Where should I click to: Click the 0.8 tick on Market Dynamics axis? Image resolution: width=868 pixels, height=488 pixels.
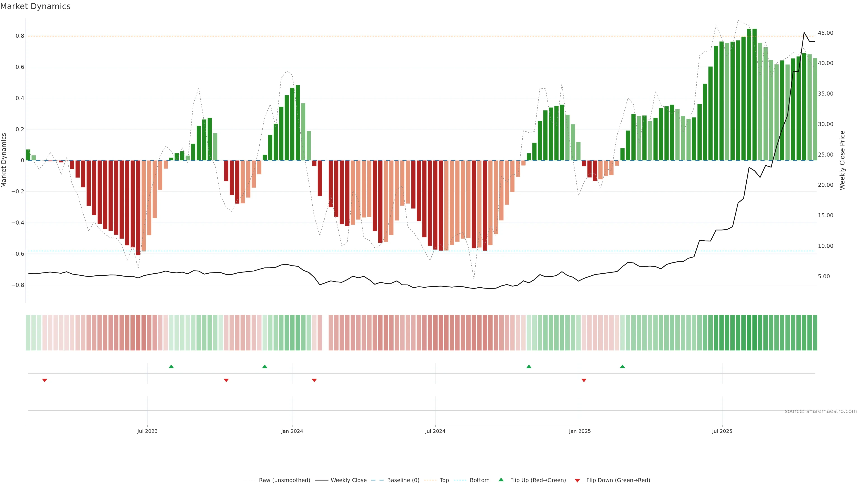point(19,36)
